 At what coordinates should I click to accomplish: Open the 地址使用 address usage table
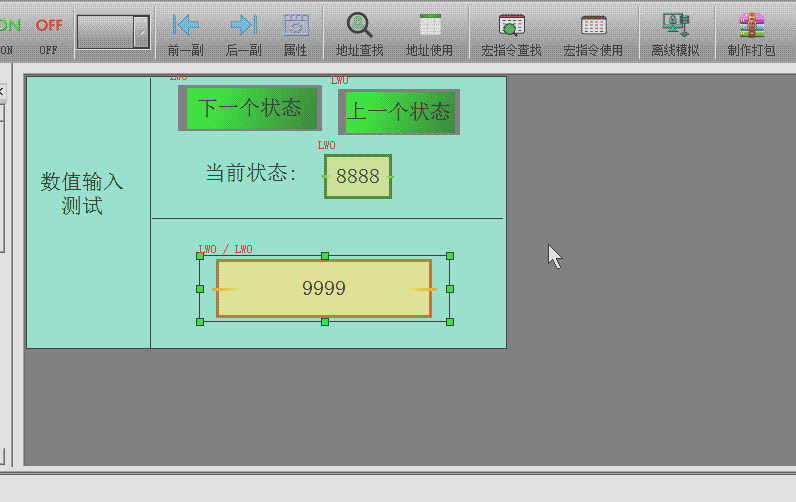click(429, 26)
